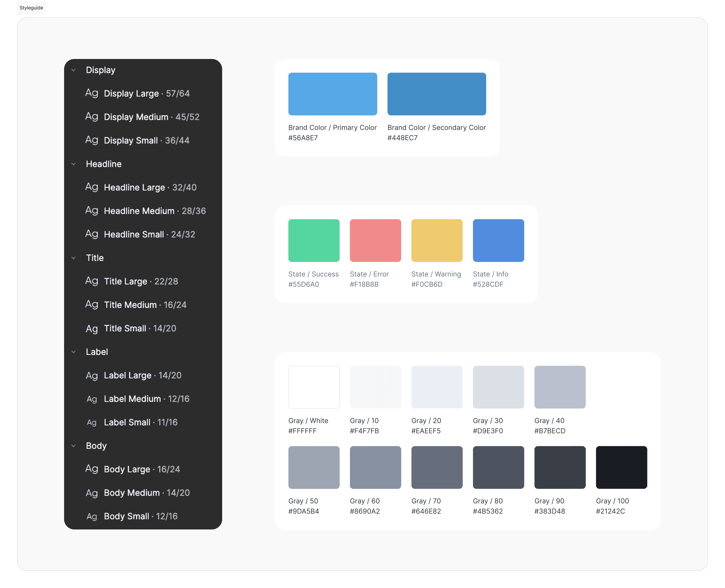Click the Ag preview icon for Label Small
The height and width of the screenshot is (588, 725).
pyautogui.click(x=91, y=422)
